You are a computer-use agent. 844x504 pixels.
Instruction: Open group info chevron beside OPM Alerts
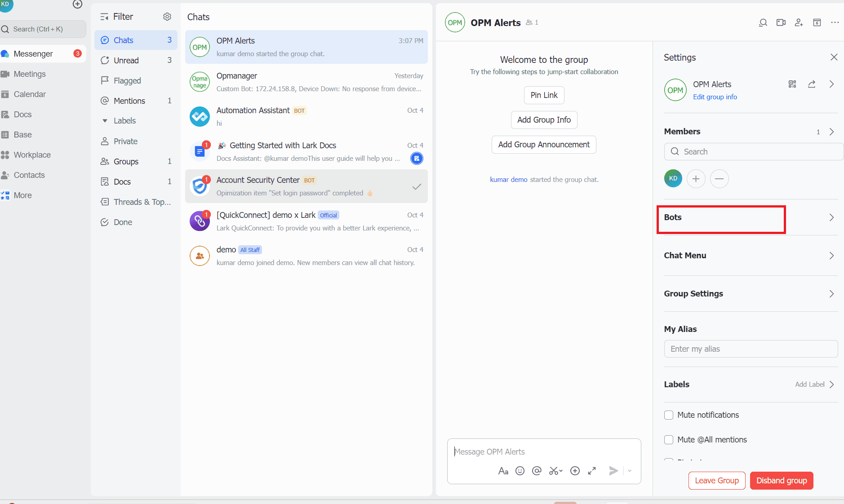(x=832, y=84)
